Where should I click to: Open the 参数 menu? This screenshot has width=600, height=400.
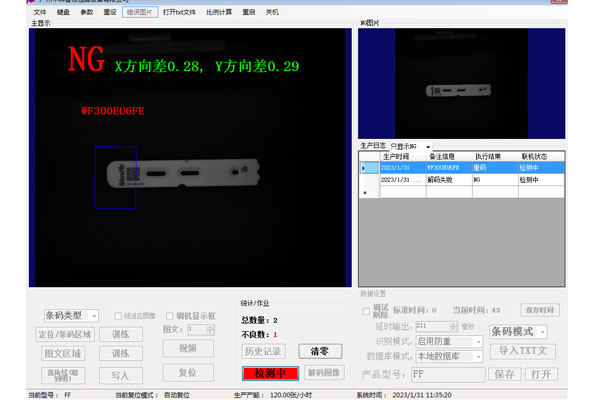(87, 12)
